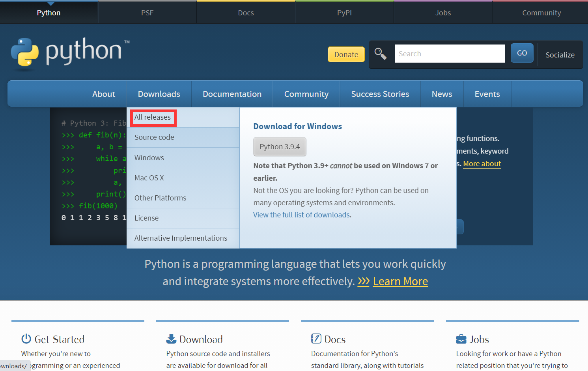
Task: Open the About menu
Action: pyautogui.click(x=104, y=94)
